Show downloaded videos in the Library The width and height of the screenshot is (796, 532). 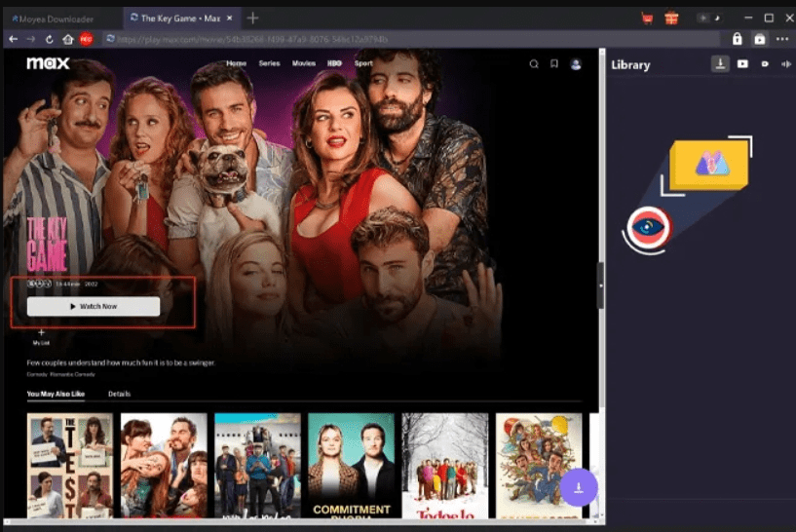(742, 64)
